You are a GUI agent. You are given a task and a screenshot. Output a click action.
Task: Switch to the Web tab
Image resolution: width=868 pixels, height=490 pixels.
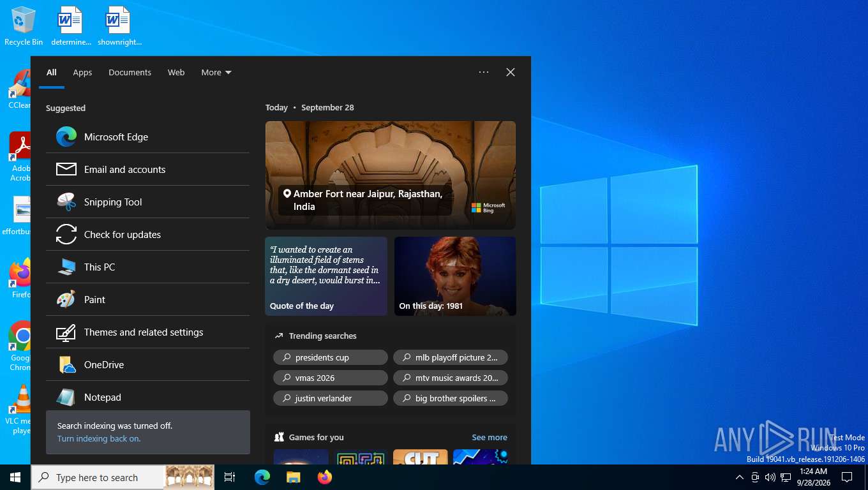[176, 72]
